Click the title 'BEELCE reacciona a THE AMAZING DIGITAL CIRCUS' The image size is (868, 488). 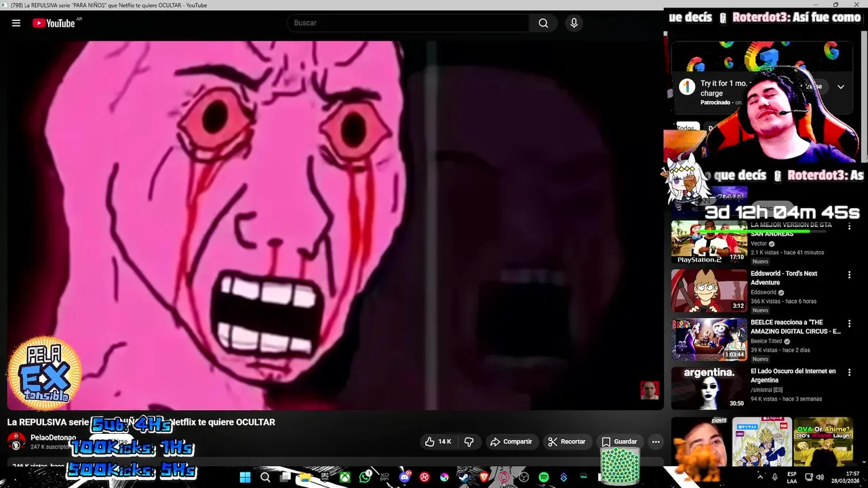(795, 327)
